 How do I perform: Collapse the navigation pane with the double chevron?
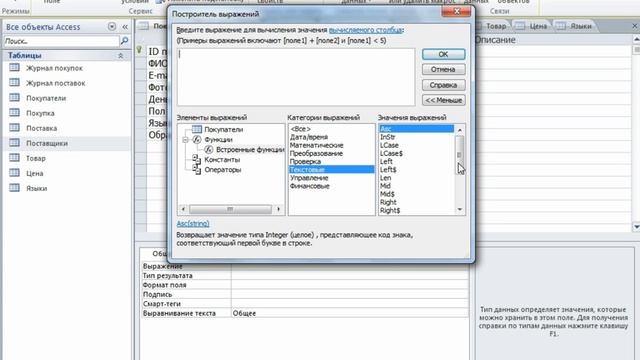[125, 27]
